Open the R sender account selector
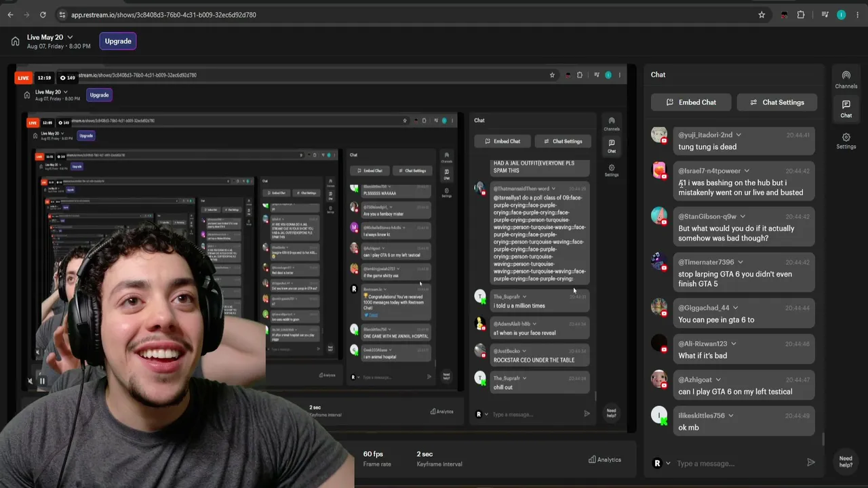The image size is (868, 488). point(661,464)
